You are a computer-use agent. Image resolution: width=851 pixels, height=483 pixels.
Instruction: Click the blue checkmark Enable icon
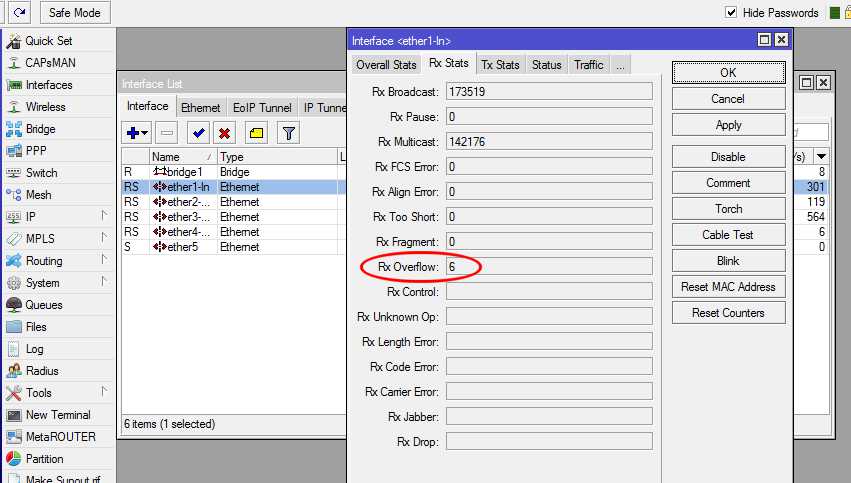pyautogui.click(x=199, y=133)
